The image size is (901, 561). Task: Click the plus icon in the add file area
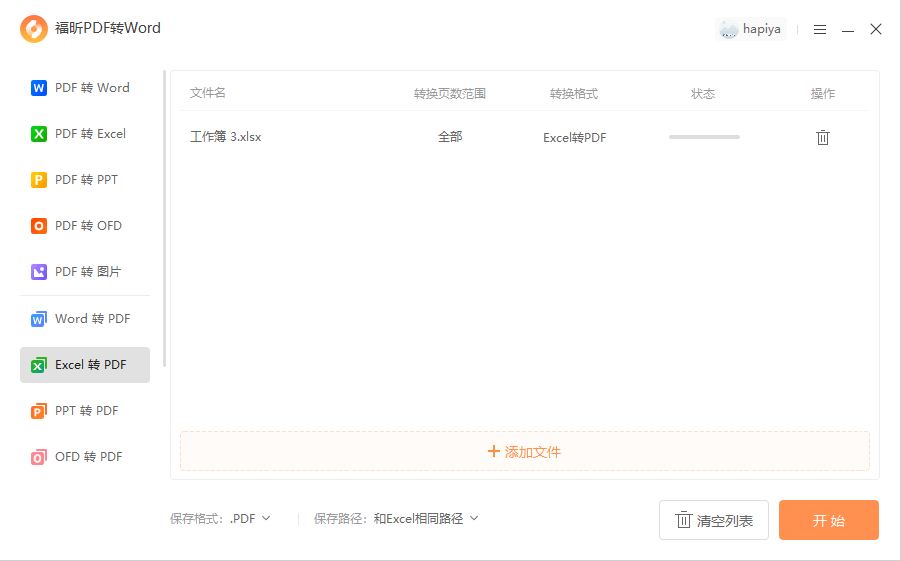(494, 451)
